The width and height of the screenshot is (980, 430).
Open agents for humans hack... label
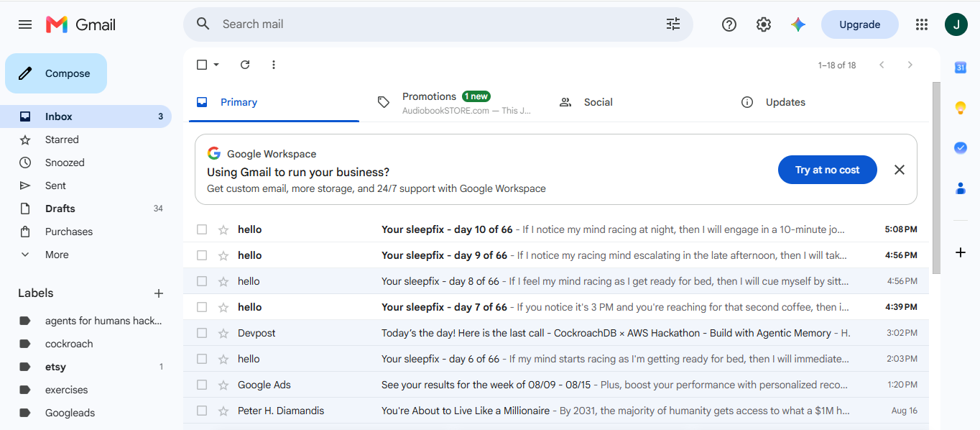[86, 321]
